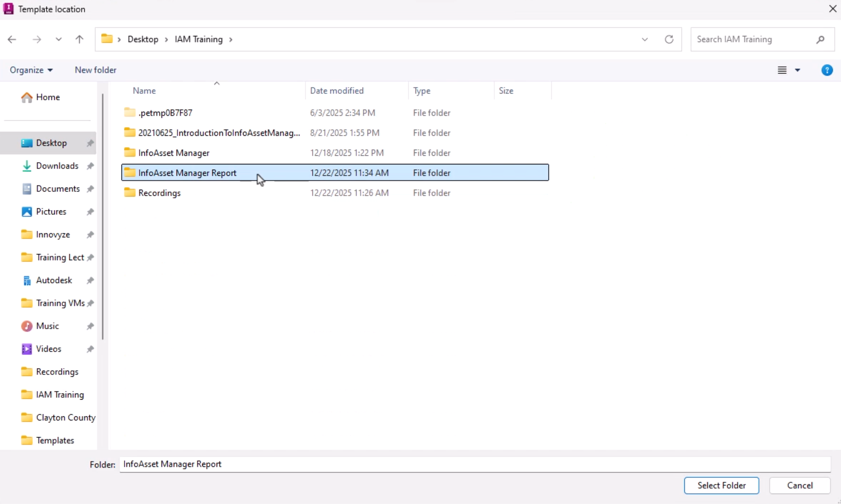Image resolution: width=841 pixels, height=504 pixels.
Task: Click Desktop in the breadcrumb path
Action: 143,39
